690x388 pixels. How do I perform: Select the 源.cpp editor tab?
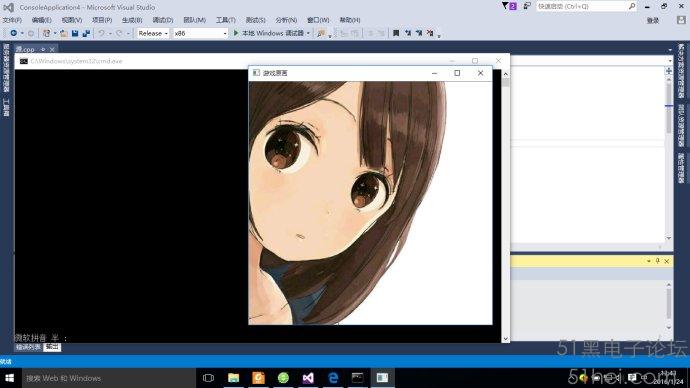click(26, 49)
